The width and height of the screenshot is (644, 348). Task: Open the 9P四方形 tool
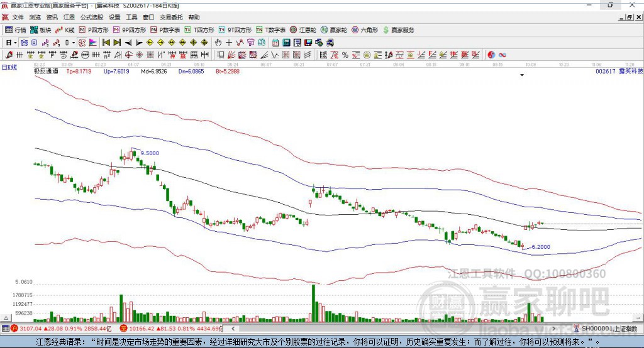130,30
